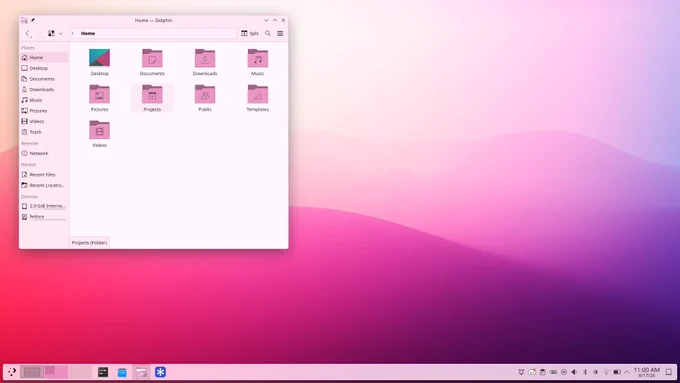
Task: Open brightness tray icon
Action: pos(595,372)
